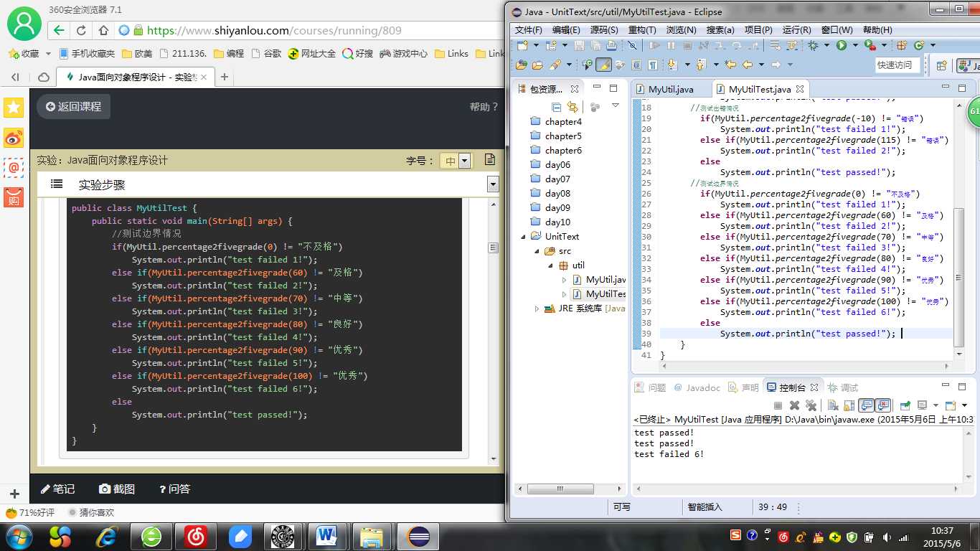Click the Open Task folder icon

pyautogui.click(x=537, y=65)
